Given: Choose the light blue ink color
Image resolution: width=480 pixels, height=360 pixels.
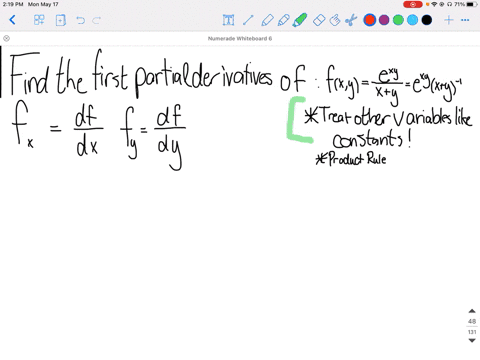Looking at the screenshot, I should coord(412,20).
